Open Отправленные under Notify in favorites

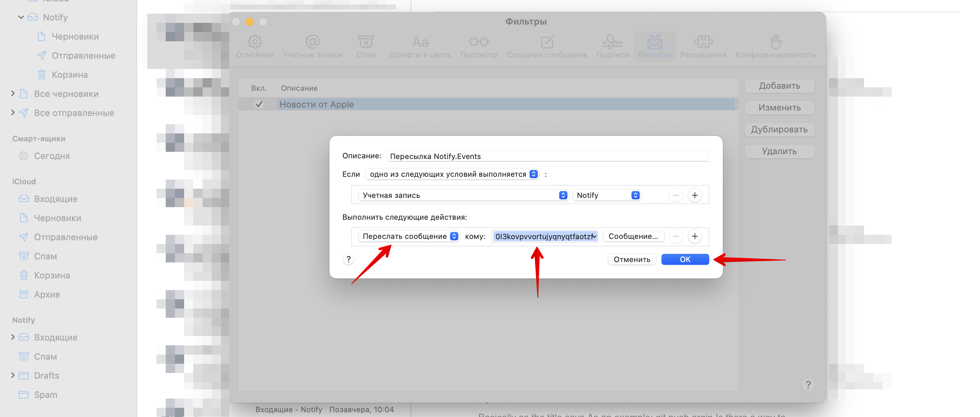coord(83,56)
